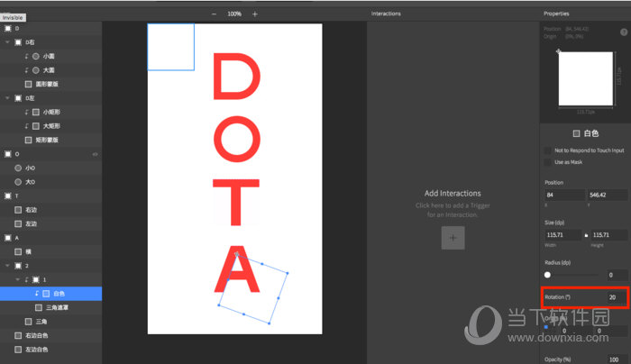The width and height of the screenshot is (631, 364).
Task: Enable Not to Respond to Touch Input
Action: [x=548, y=150]
